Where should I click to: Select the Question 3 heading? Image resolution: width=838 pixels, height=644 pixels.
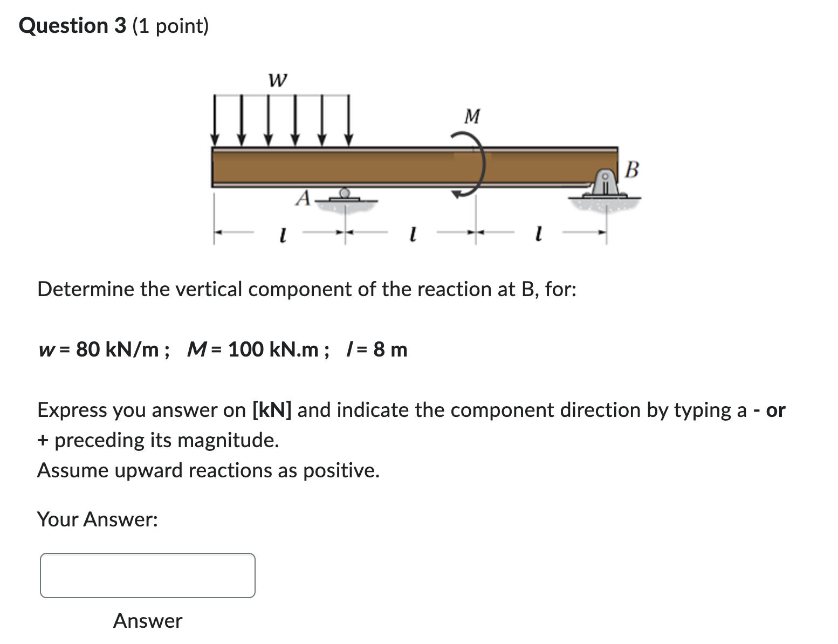coord(113,25)
